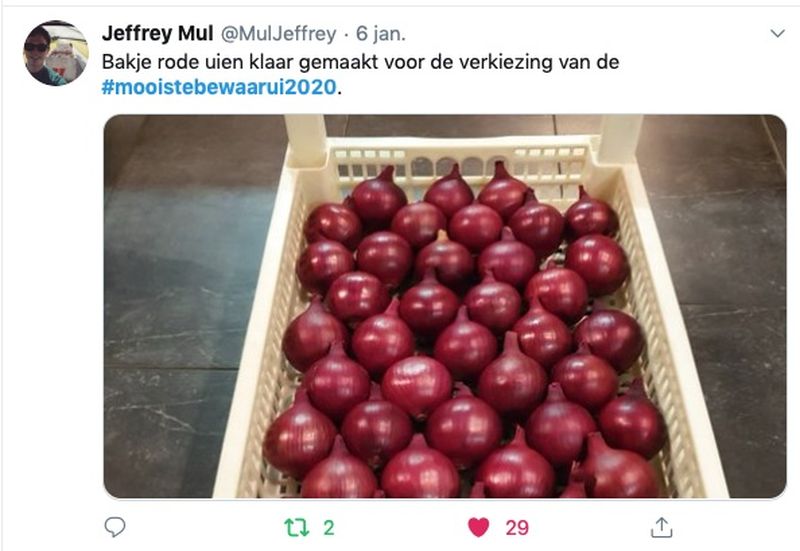The width and height of the screenshot is (800, 551).
Task: View who retweeted via count 2
Action: pyautogui.click(x=329, y=528)
